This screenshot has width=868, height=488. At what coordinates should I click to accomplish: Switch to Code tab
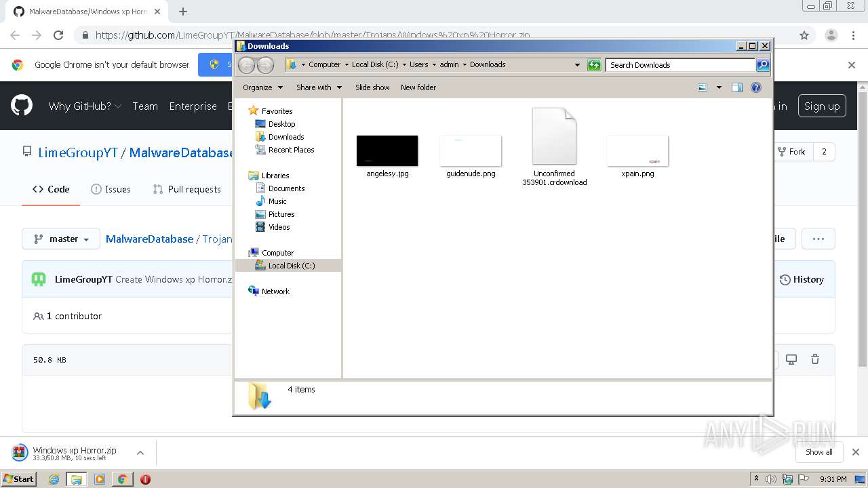click(x=51, y=189)
